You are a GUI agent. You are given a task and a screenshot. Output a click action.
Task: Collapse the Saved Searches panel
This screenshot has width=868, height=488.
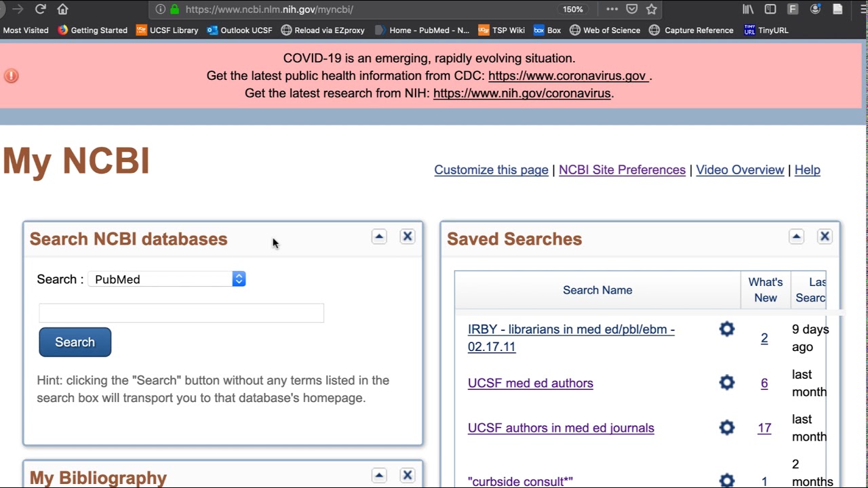pos(796,237)
